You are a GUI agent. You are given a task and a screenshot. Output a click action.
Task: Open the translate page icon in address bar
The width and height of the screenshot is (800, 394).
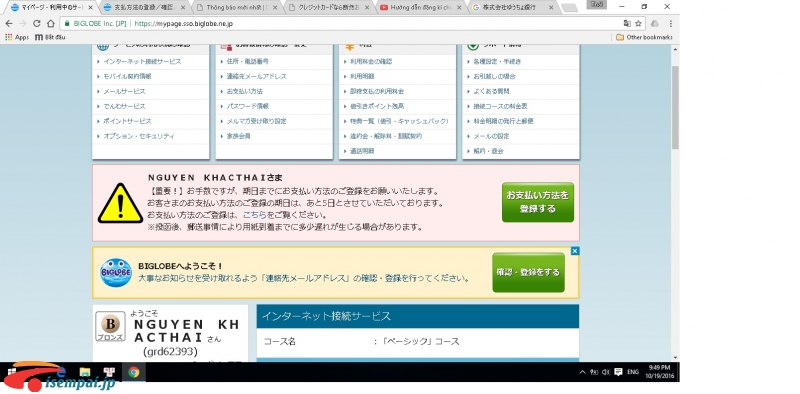coord(627,23)
